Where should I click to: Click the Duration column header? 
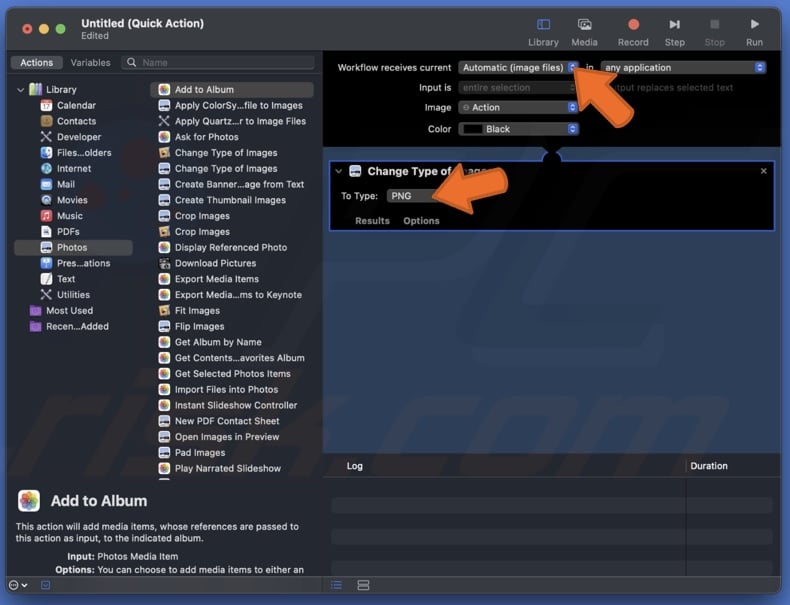709,466
